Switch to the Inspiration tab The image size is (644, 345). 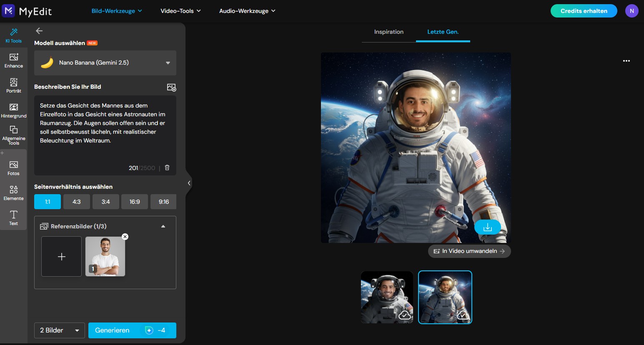388,31
